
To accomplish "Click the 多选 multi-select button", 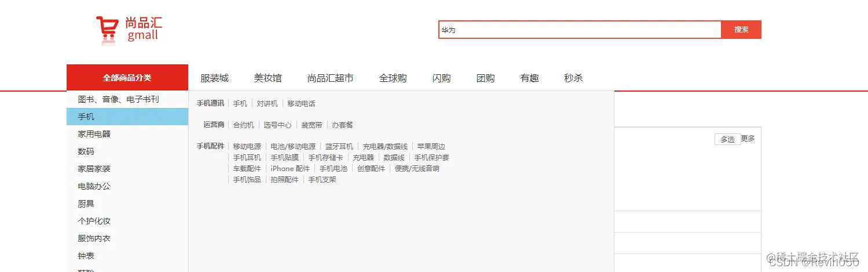I will pos(728,139).
